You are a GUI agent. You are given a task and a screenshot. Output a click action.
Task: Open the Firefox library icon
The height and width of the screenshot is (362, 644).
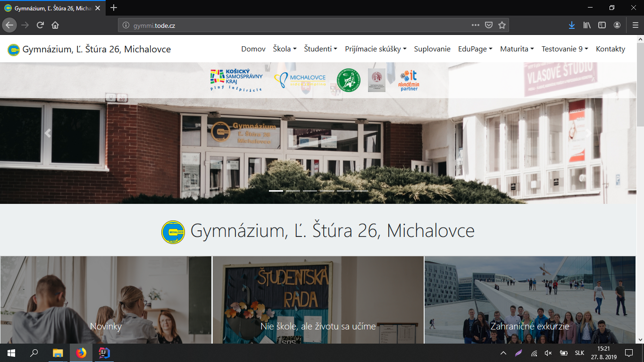(x=587, y=25)
